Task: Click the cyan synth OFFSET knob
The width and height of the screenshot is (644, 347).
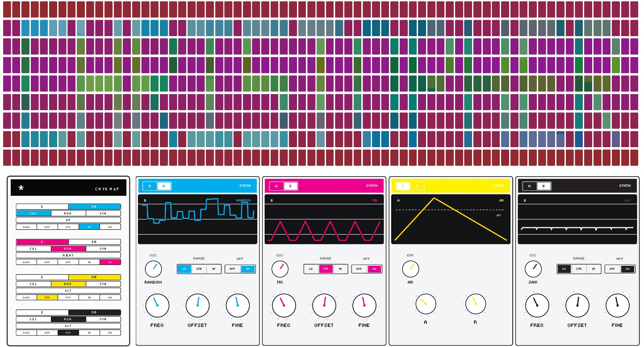Action: click(197, 306)
